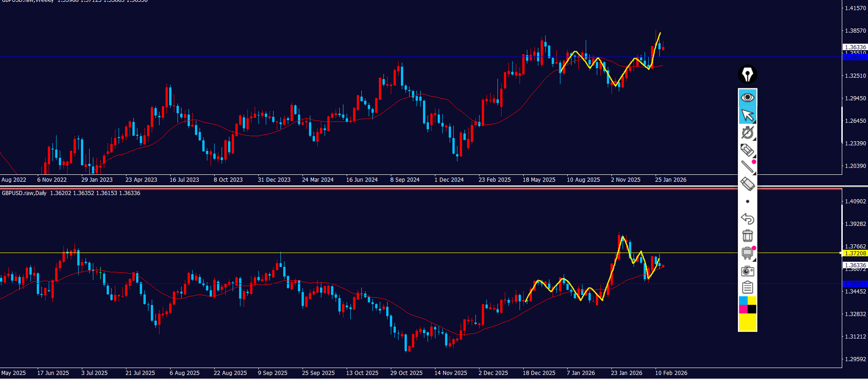Choose the highlighter marker tool
Viewport: 868px width, 380px height.
(747, 150)
